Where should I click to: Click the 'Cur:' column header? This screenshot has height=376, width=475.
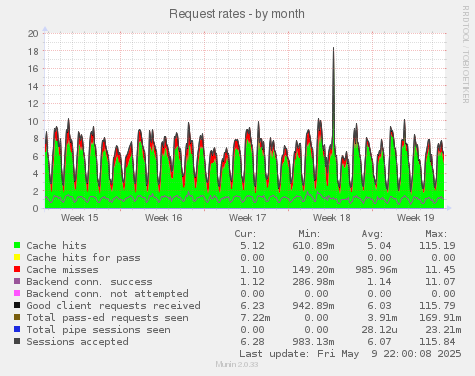coord(245,234)
